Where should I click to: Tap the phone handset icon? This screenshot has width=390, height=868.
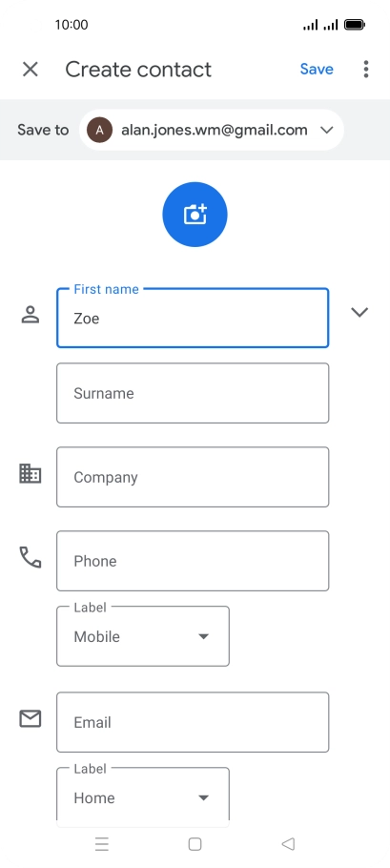click(31, 557)
